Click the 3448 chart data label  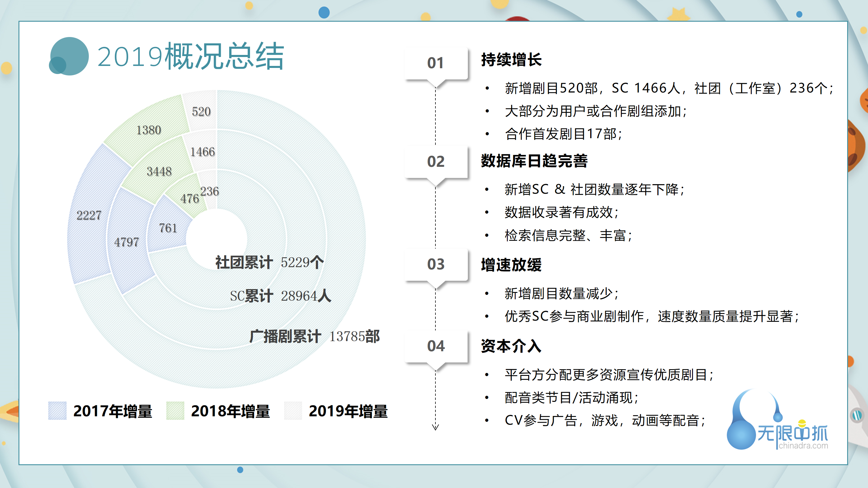click(159, 171)
